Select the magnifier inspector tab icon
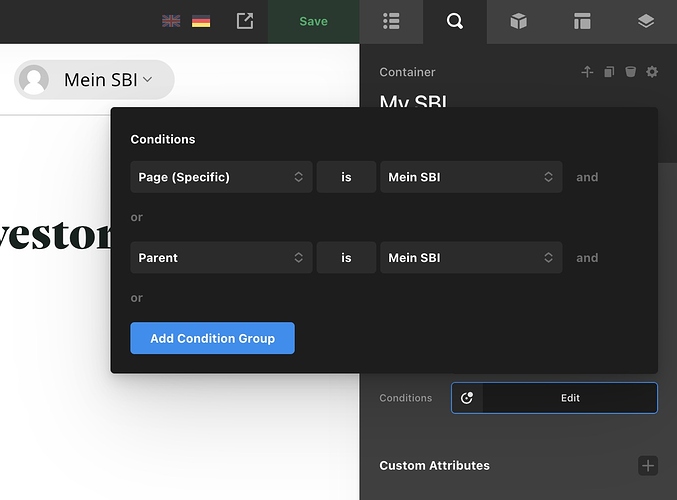Viewport: 677px width, 500px height. pyautogui.click(x=455, y=21)
